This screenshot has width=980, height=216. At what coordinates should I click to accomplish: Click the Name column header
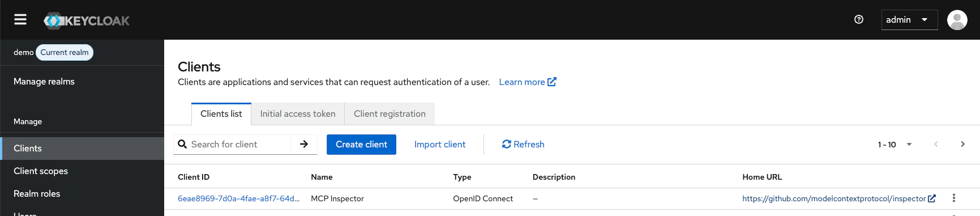point(322,177)
